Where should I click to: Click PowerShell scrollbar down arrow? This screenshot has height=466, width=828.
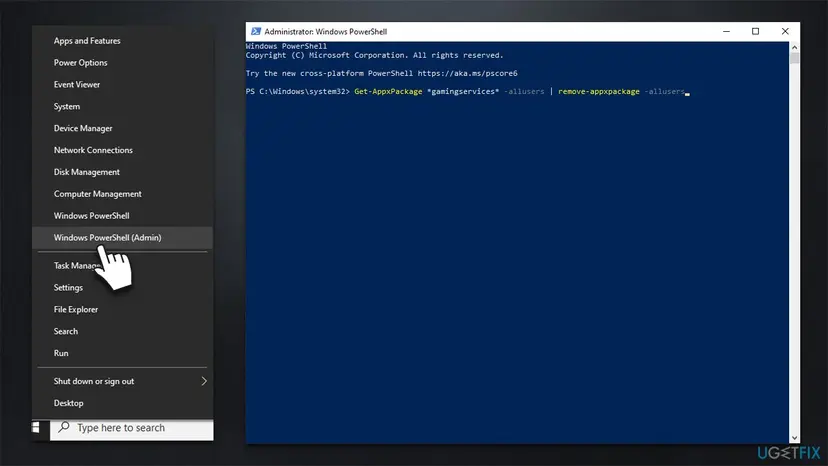click(x=794, y=438)
